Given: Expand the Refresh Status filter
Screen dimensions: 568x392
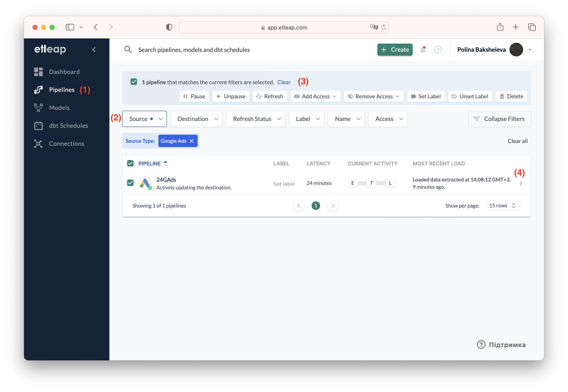Looking at the screenshot, I should pyautogui.click(x=255, y=119).
